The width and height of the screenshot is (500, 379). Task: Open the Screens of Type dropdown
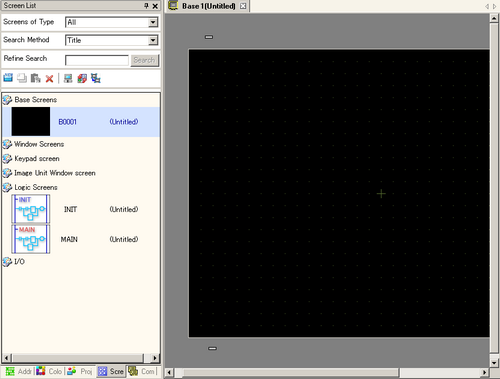click(153, 22)
